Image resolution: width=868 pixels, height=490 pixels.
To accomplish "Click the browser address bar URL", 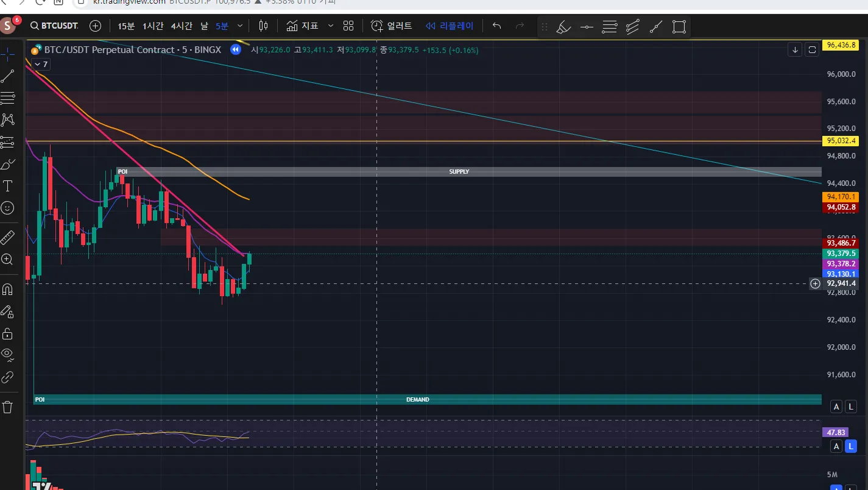I will (x=129, y=2).
